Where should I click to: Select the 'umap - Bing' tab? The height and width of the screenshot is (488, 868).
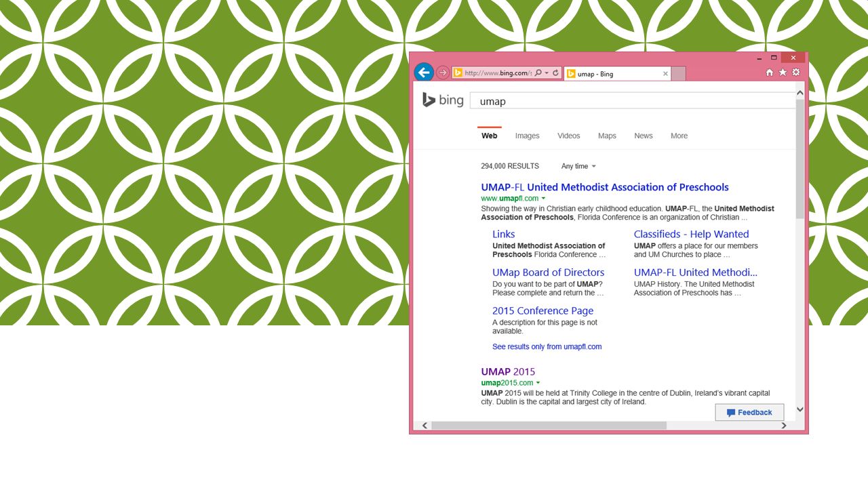point(617,74)
